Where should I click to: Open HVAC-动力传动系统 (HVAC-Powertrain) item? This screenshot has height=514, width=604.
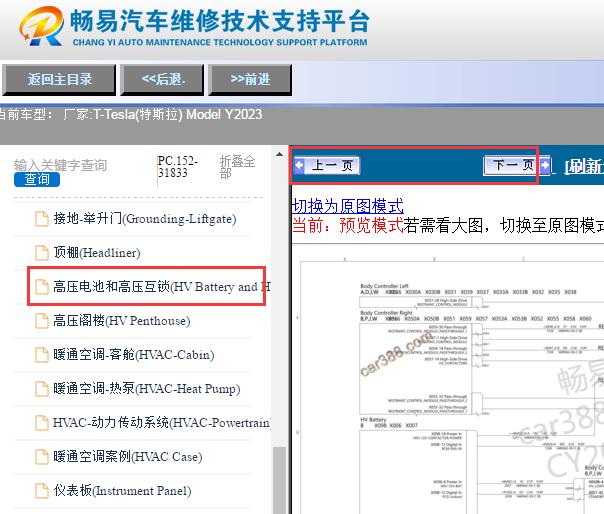click(162, 422)
